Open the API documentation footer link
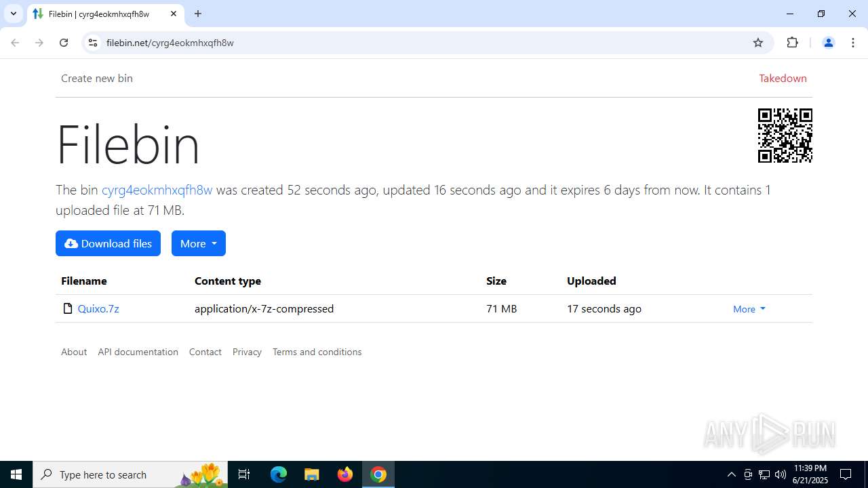Image resolution: width=868 pixels, height=488 pixels. [138, 352]
